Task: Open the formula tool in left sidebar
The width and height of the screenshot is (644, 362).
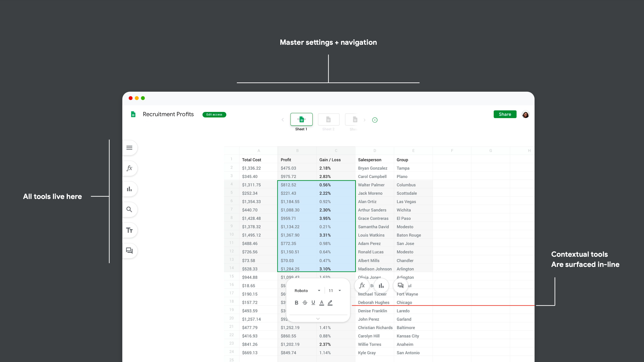Action: click(129, 168)
